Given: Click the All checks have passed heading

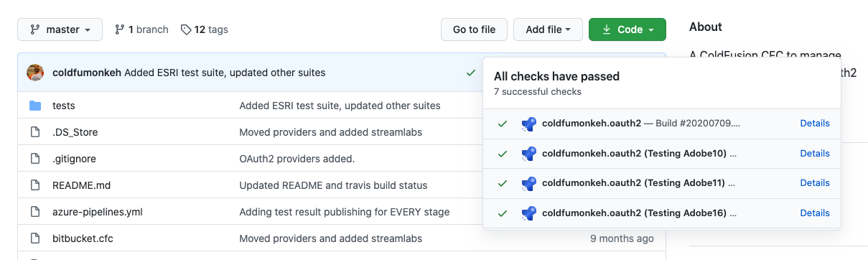Looking at the screenshot, I should pyautogui.click(x=556, y=76).
